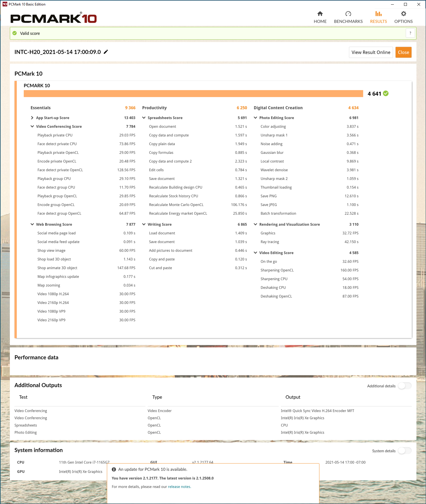Collapse the Video Conferencing Score section
The height and width of the screenshot is (504, 426).
pyautogui.click(x=32, y=127)
